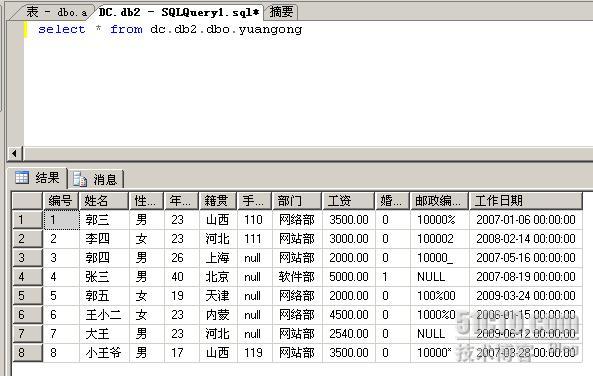
Task: Click the 姓名 column header
Action: 104,201
